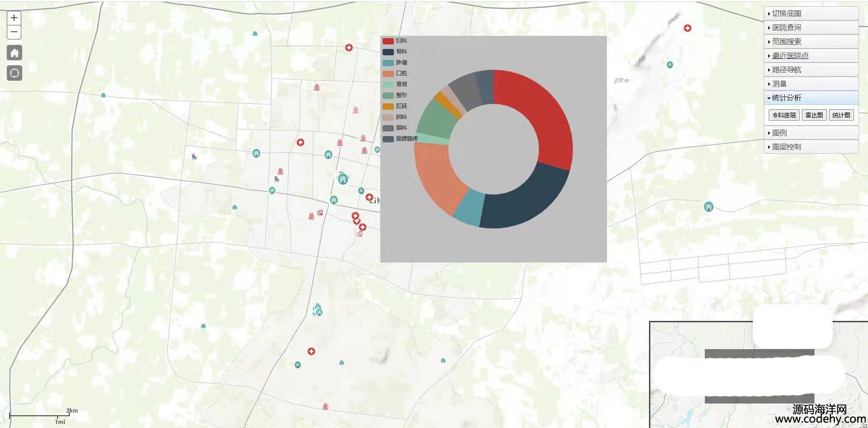
Task: Click the Home default extent icon
Action: pyautogui.click(x=15, y=53)
